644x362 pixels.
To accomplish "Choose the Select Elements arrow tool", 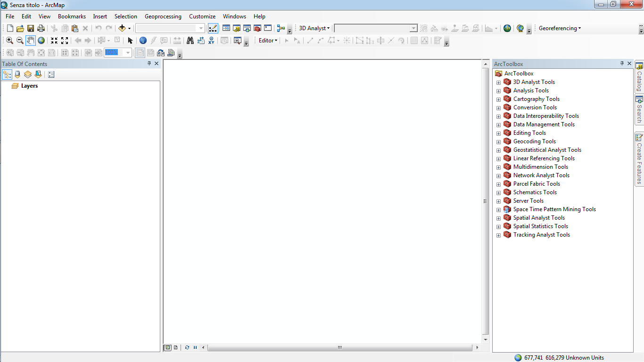I will (x=130, y=41).
